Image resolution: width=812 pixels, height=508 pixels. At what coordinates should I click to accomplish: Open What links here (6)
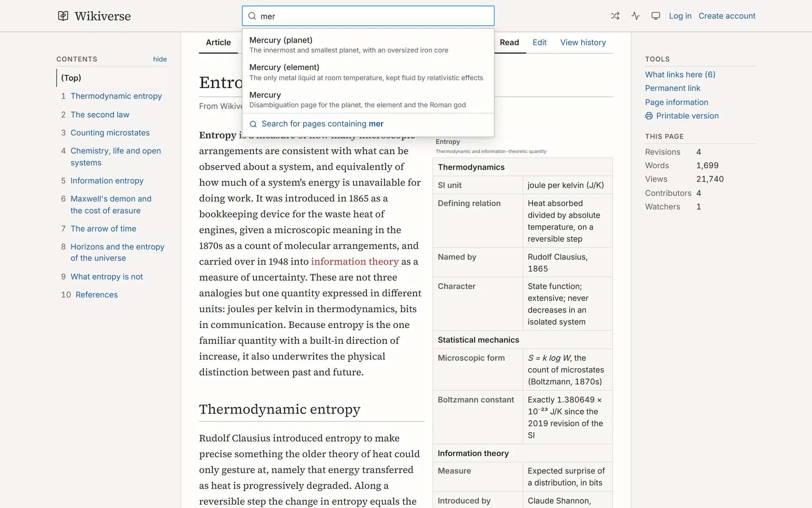680,75
